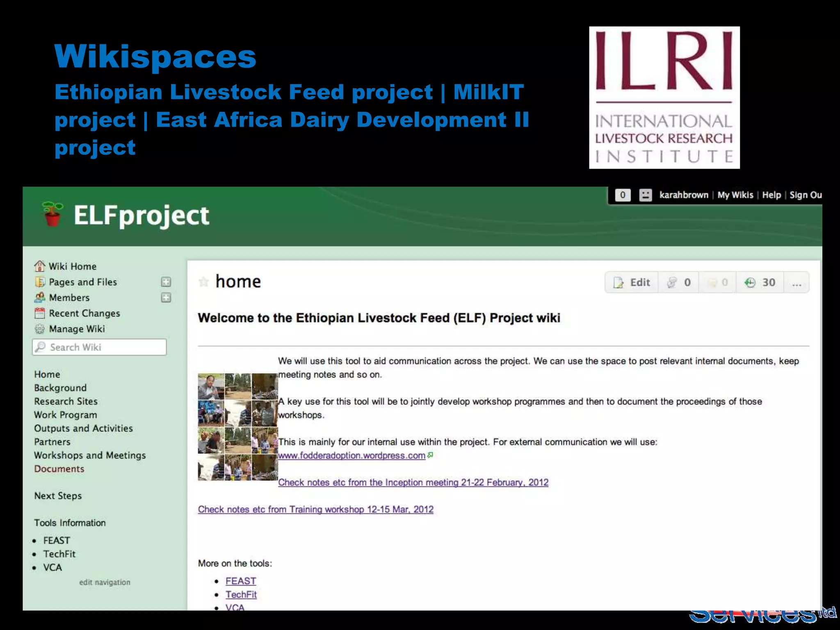Open Manage Wiki settings
Viewport: 840px width, 630px height.
pyautogui.click(x=77, y=329)
